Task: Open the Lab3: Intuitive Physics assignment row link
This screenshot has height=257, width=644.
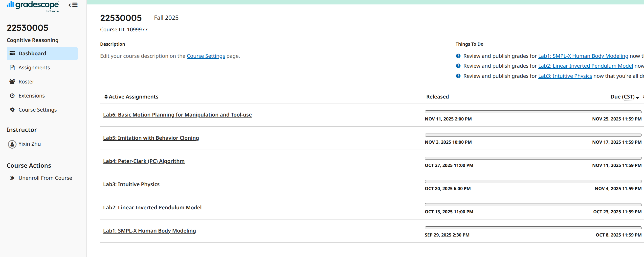Action: coord(131,184)
